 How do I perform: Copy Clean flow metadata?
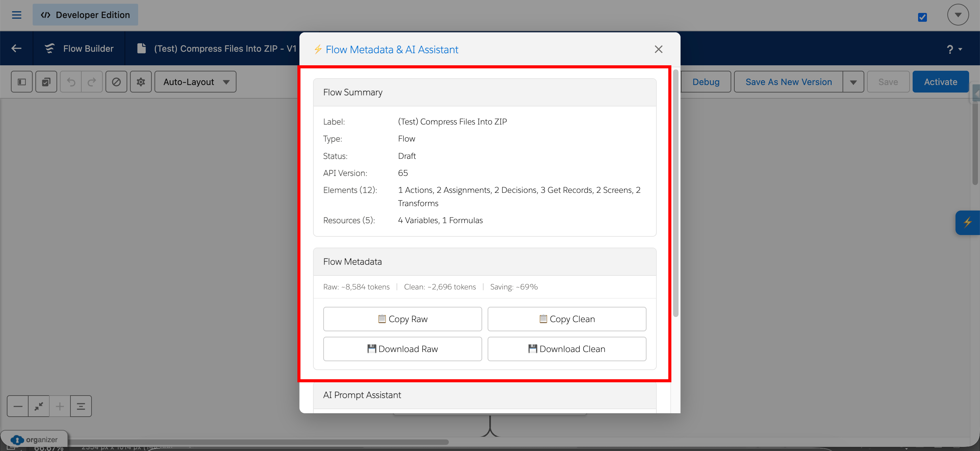(567, 319)
